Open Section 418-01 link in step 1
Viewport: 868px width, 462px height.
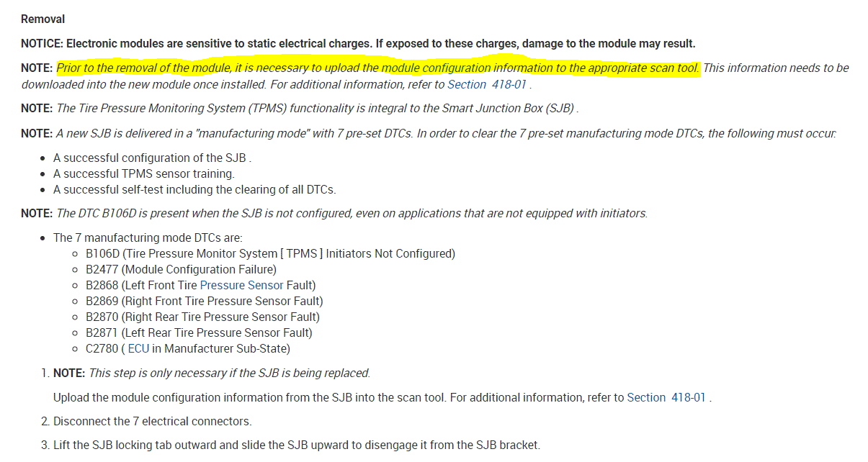667,397
